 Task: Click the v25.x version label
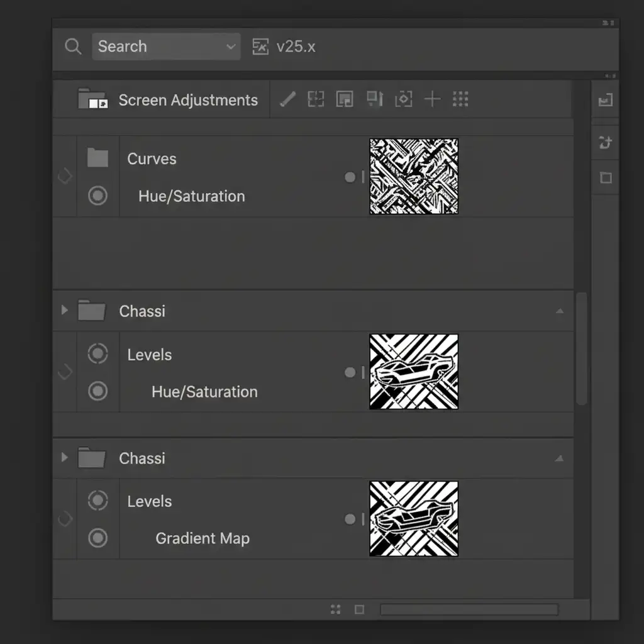(296, 47)
